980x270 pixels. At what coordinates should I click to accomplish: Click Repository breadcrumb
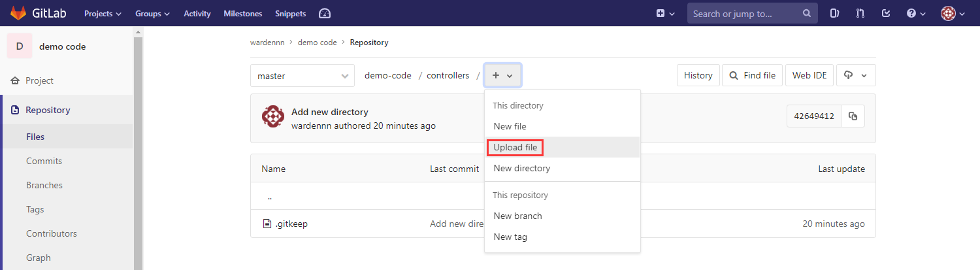[369, 42]
